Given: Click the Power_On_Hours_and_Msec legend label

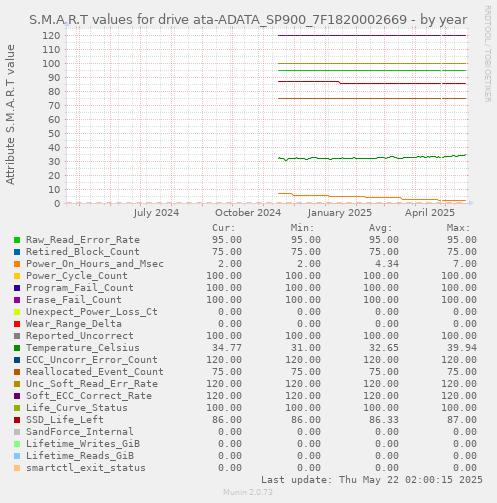Looking at the screenshot, I should (95, 264).
